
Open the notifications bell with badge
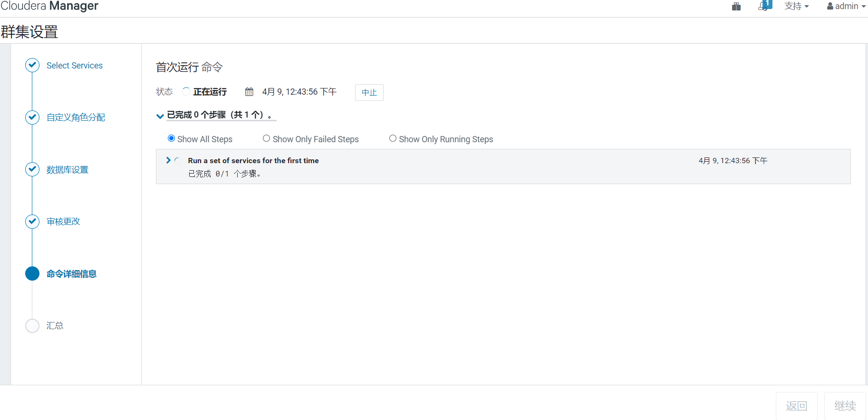click(765, 6)
